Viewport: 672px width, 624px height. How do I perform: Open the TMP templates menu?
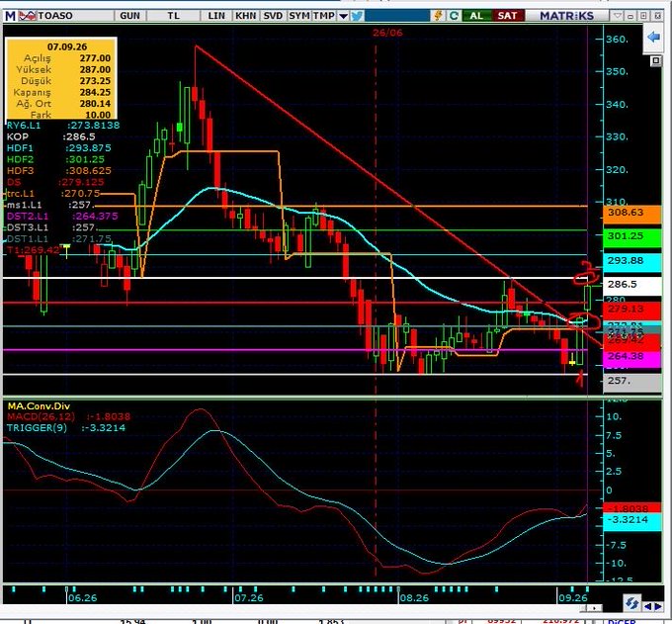[x=324, y=16]
